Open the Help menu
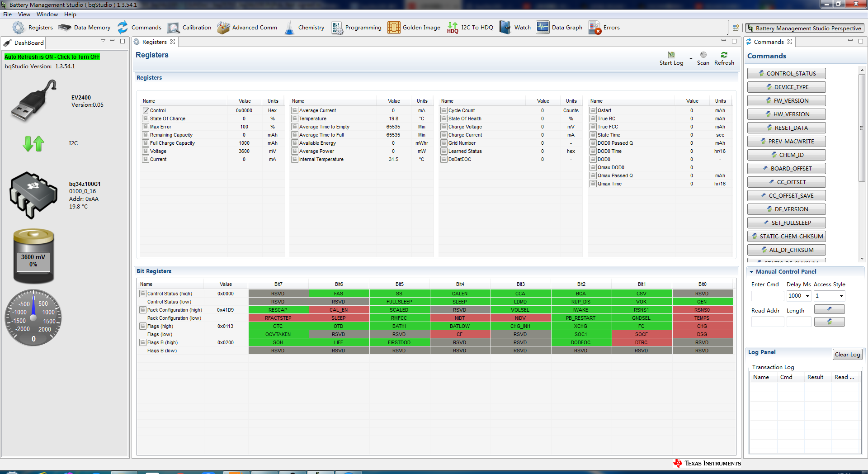 [70, 14]
